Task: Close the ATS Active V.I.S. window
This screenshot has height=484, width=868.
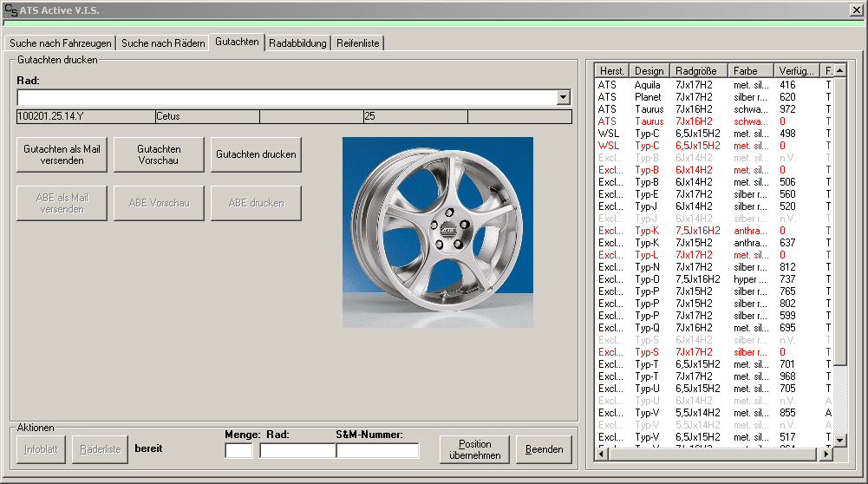Action: [x=856, y=10]
